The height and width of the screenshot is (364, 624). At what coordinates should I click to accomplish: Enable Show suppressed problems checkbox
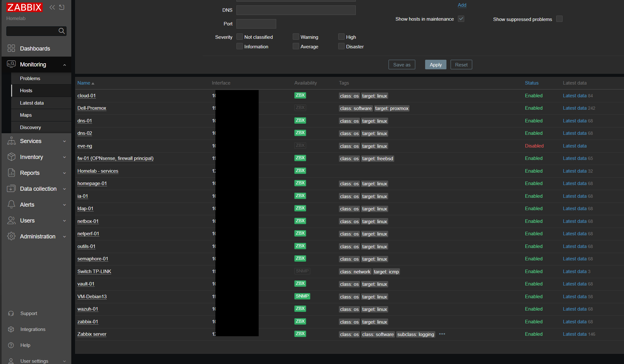pyautogui.click(x=559, y=19)
